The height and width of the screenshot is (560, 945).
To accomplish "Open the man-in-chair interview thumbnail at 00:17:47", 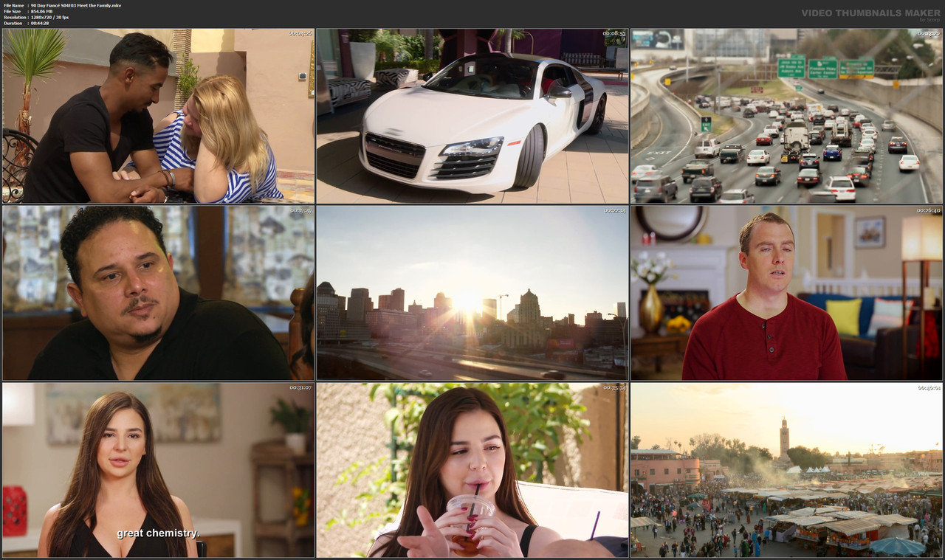I will 157,291.
